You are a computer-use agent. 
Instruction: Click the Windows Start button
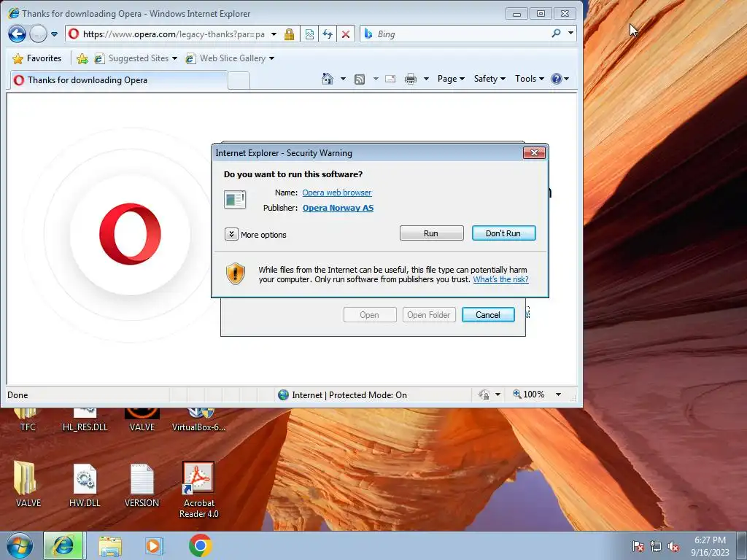[20, 545]
